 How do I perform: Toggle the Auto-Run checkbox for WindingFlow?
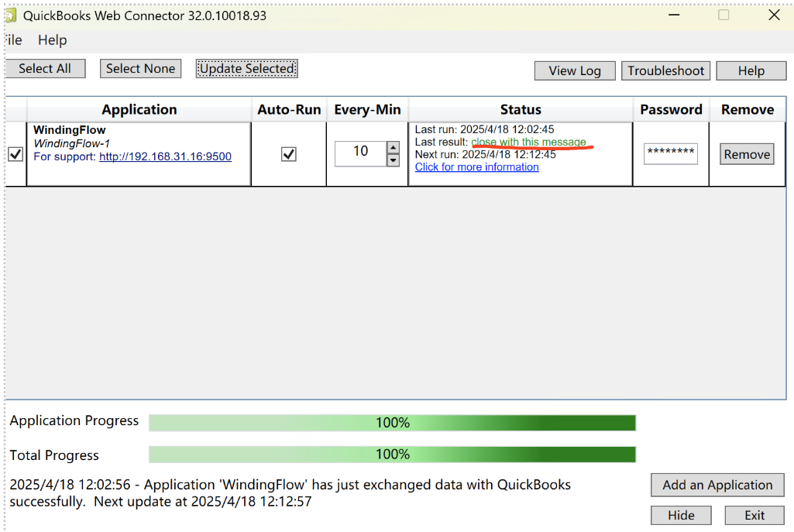coord(289,154)
